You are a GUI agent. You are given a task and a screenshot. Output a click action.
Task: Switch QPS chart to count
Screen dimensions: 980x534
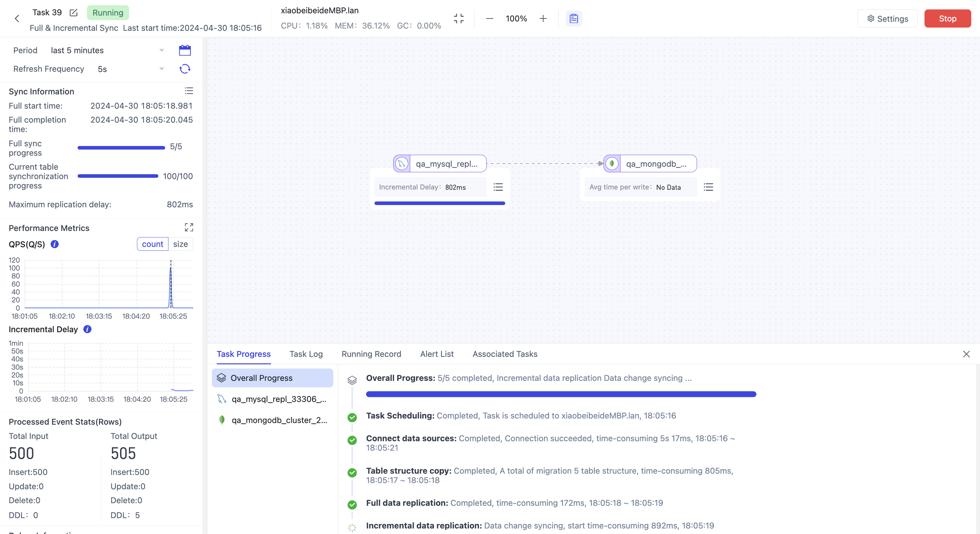(152, 244)
